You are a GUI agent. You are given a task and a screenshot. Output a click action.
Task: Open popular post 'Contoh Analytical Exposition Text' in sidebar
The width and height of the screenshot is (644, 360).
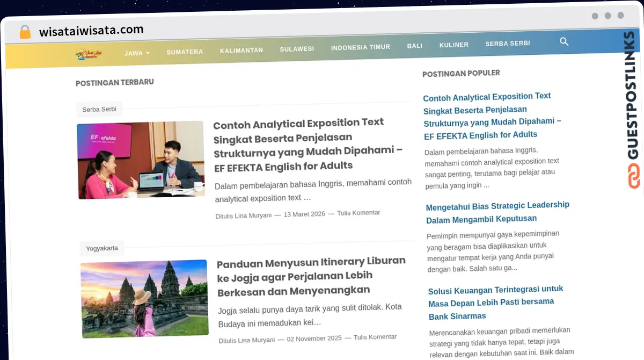(x=492, y=116)
